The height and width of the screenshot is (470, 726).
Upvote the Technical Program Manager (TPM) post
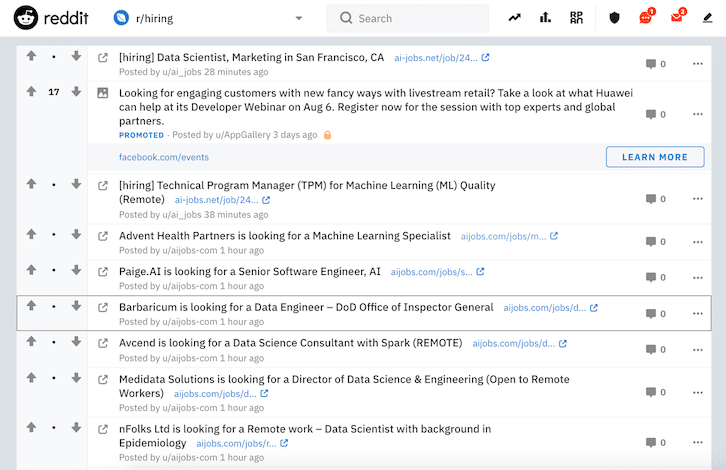coord(31,184)
